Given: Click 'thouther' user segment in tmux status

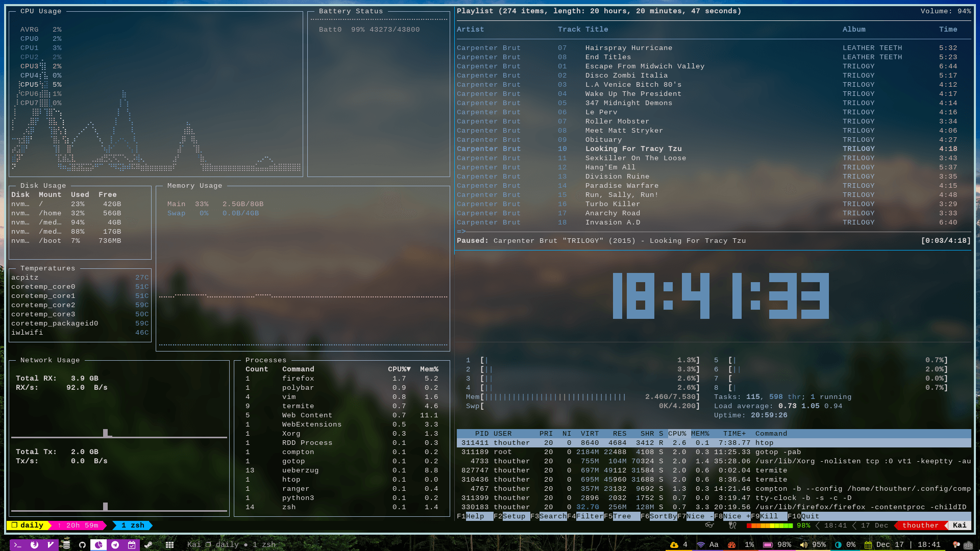Looking at the screenshot, I should pyautogui.click(x=920, y=525).
